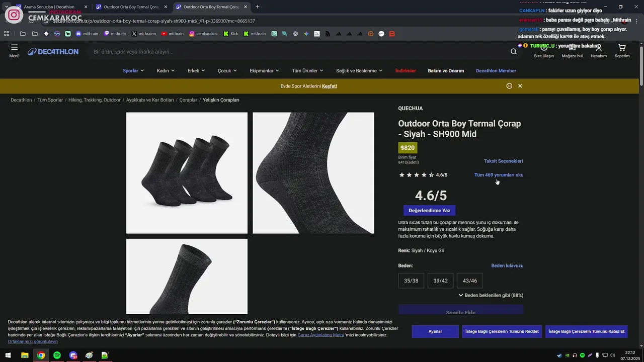Expand the Çocuk menu
Viewport: 644px width, 362px height.
[227, 71]
